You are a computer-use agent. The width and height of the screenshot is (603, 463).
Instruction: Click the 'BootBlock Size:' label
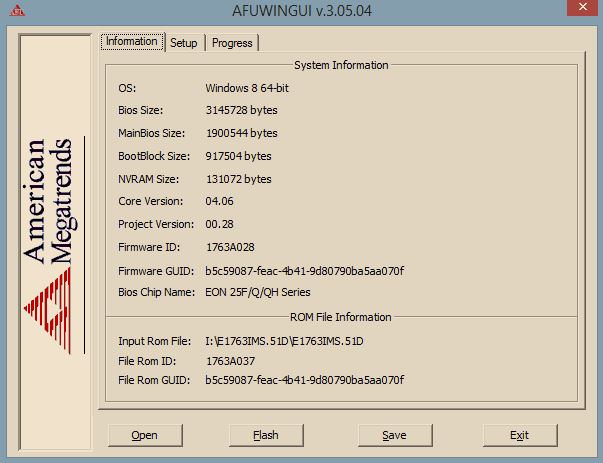tap(154, 156)
